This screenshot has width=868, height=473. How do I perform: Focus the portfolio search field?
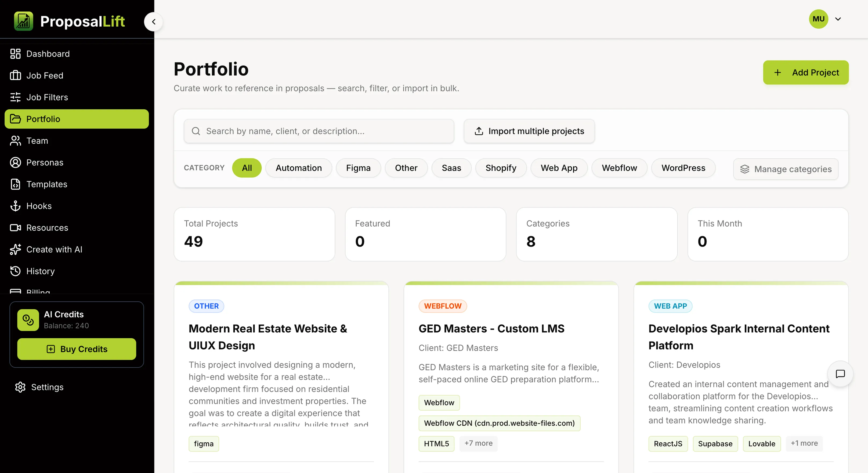tap(319, 131)
